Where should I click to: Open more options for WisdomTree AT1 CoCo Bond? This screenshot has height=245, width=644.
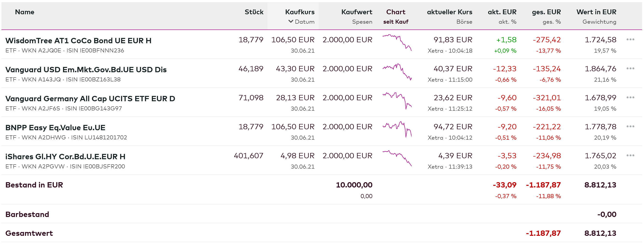pos(630,40)
